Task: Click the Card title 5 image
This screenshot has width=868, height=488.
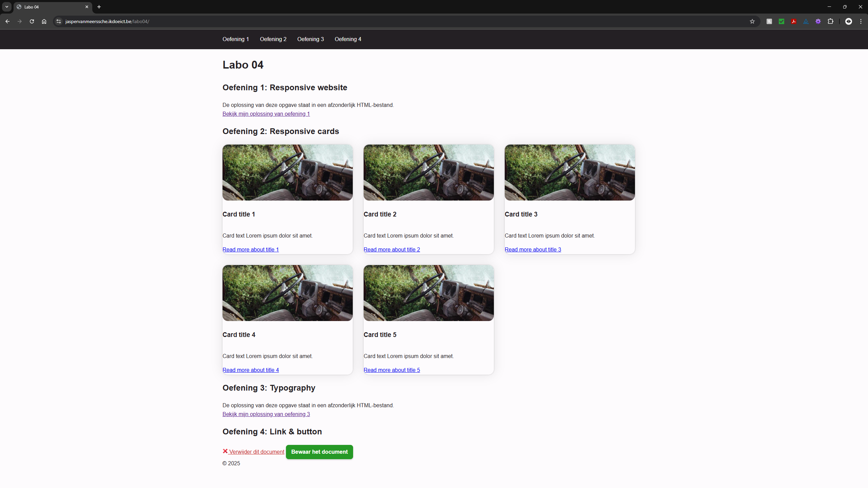Action: pos(428,293)
